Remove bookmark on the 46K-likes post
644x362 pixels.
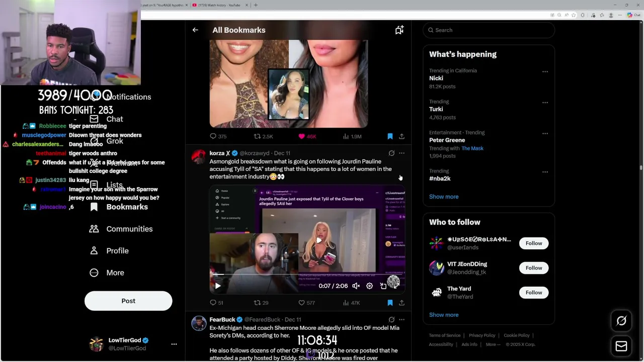tap(390, 136)
